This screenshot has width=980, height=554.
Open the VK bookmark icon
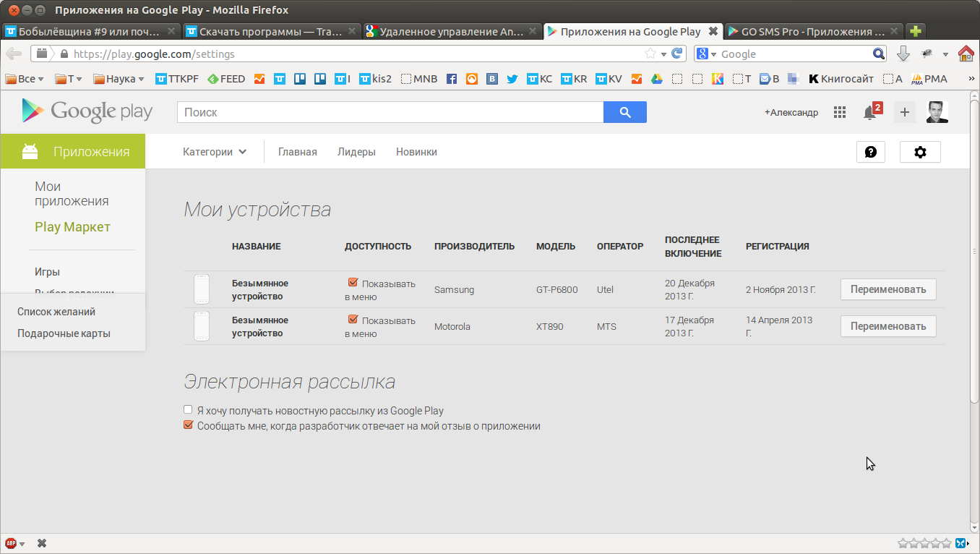(492, 79)
